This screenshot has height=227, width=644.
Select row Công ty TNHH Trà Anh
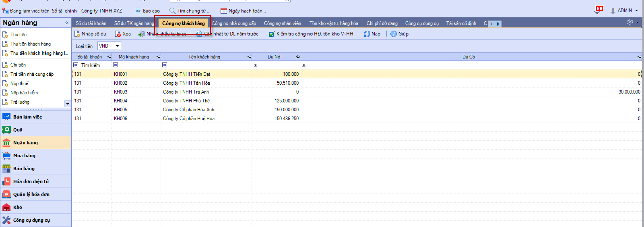click(357, 92)
